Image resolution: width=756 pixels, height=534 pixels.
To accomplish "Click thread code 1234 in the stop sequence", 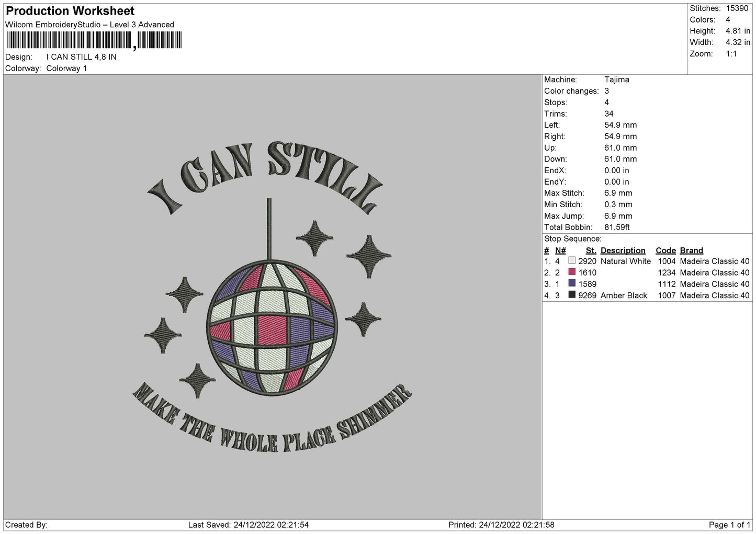I will [x=667, y=272].
